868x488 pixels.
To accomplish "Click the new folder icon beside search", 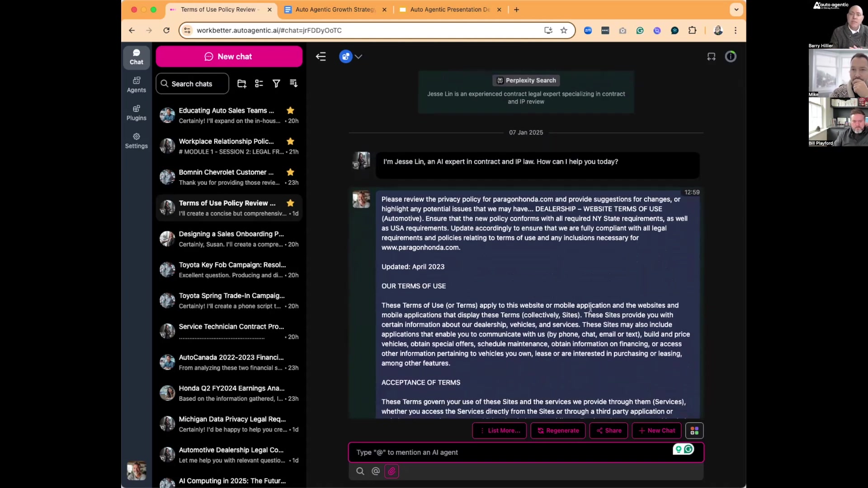I will pos(241,84).
